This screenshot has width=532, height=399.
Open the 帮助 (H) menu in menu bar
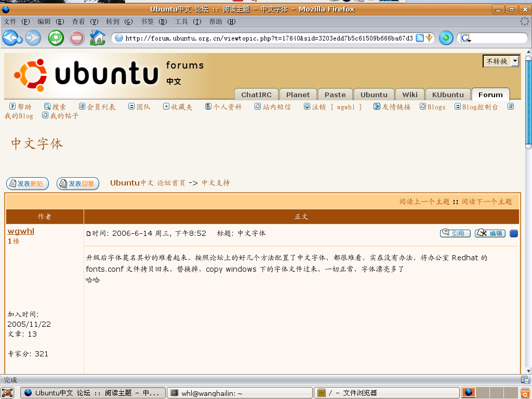point(222,22)
